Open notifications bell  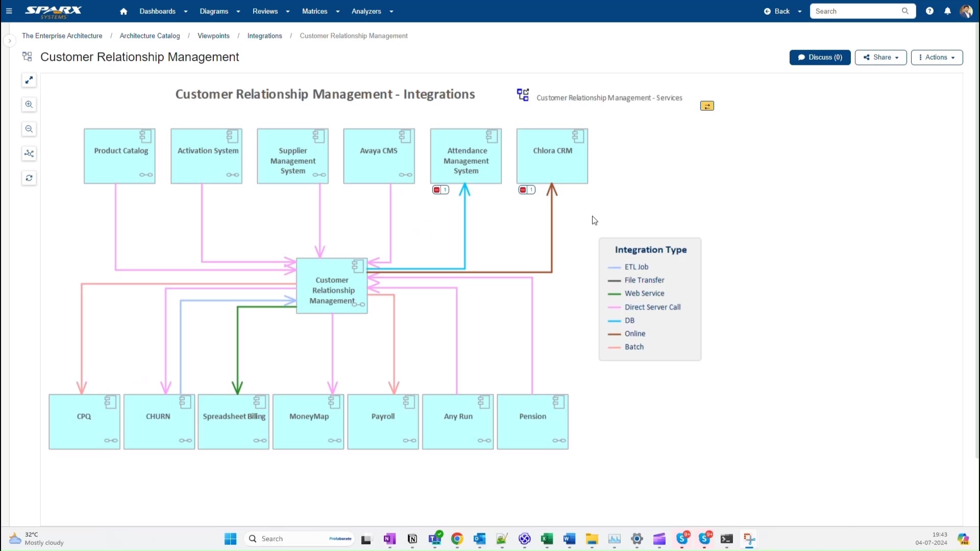[x=947, y=11]
